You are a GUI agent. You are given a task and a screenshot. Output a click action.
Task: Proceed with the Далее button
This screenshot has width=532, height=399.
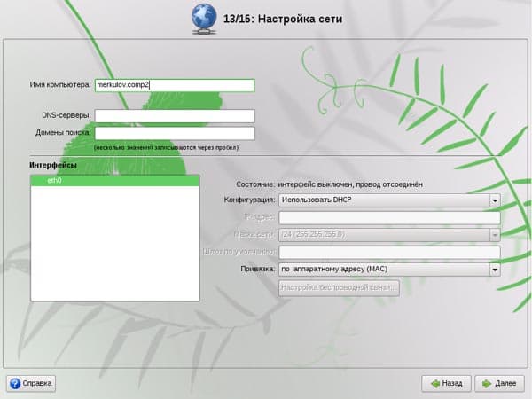(x=499, y=384)
